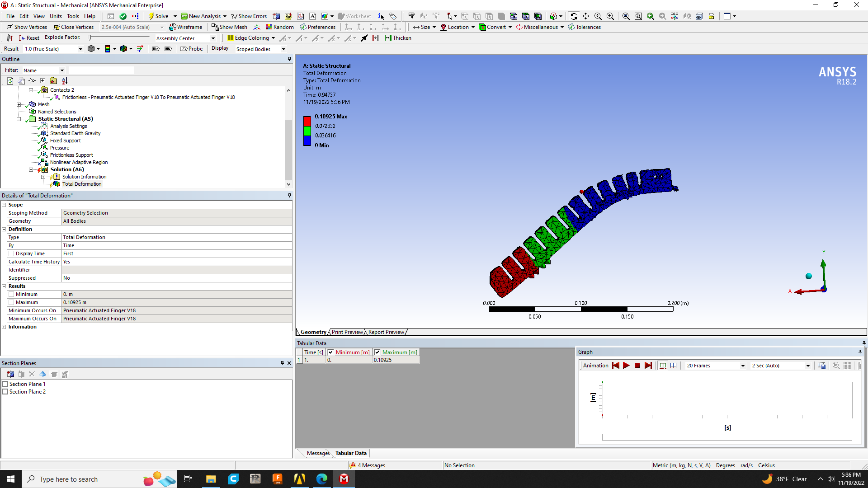
Task: Click the Solve lightning icon
Action: [x=152, y=16]
